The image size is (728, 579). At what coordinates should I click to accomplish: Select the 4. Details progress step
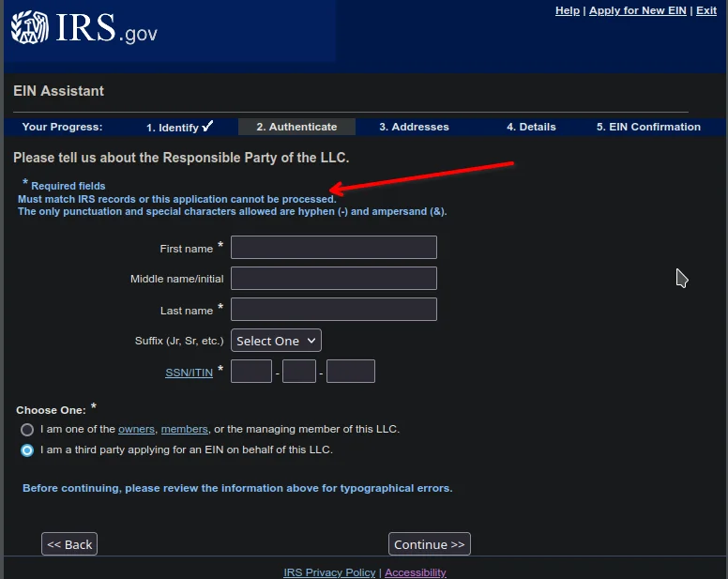point(531,127)
